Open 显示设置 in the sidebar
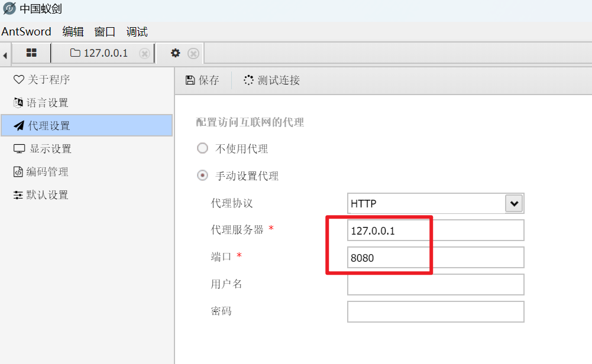The width and height of the screenshot is (592, 364). tap(87, 149)
